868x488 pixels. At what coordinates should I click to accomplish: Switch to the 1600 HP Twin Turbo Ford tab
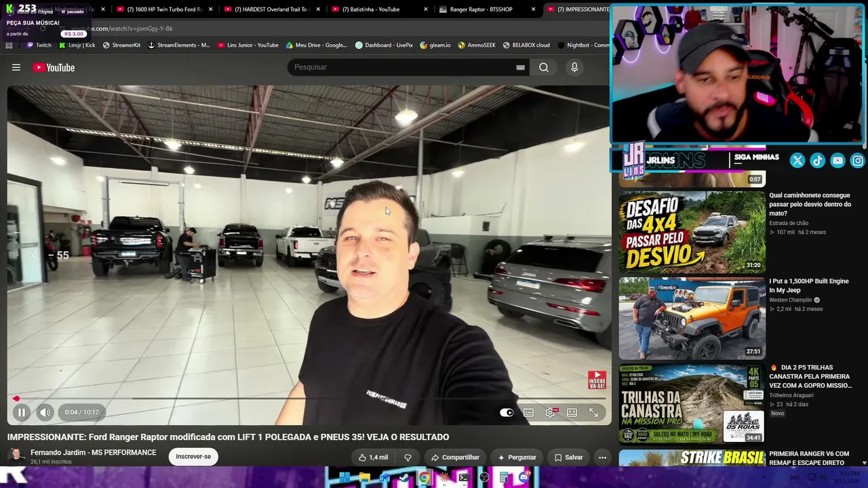[x=165, y=9]
